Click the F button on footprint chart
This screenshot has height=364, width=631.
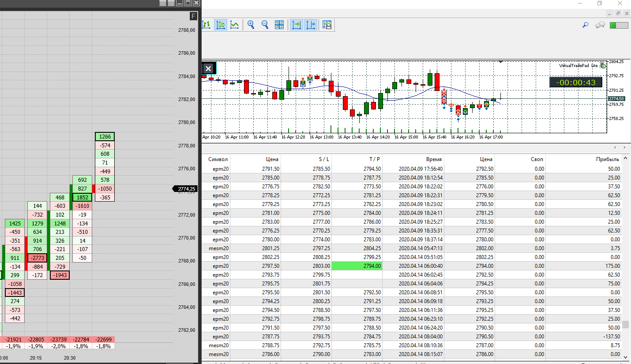click(193, 16)
